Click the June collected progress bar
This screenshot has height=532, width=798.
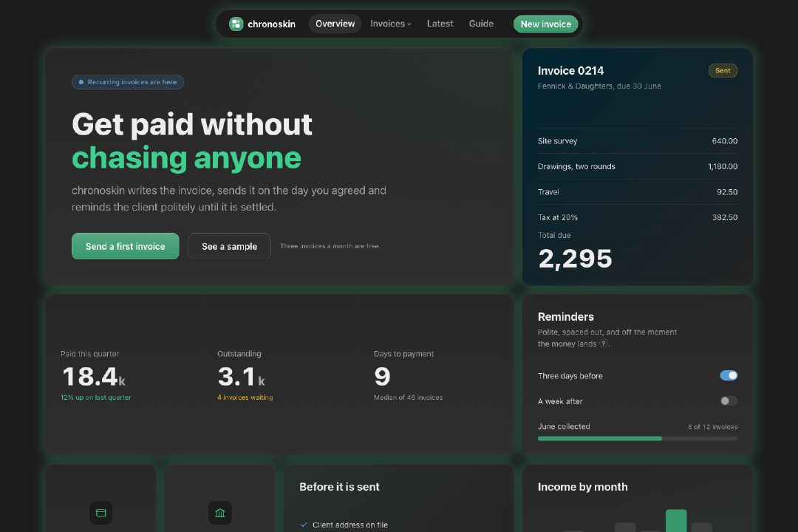coord(638,438)
